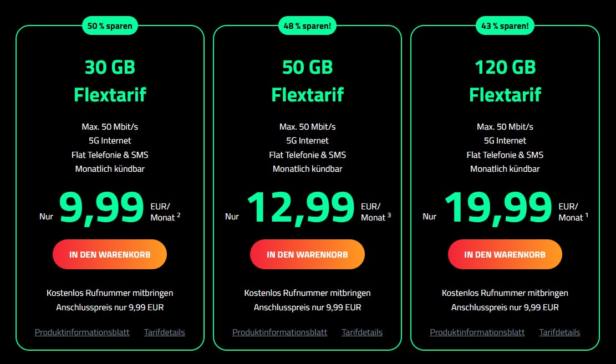Add the 120 GB Flextarif to cart
The height and width of the screenshot is (364, 616).
pyautogui.click(x=505, y=255)
